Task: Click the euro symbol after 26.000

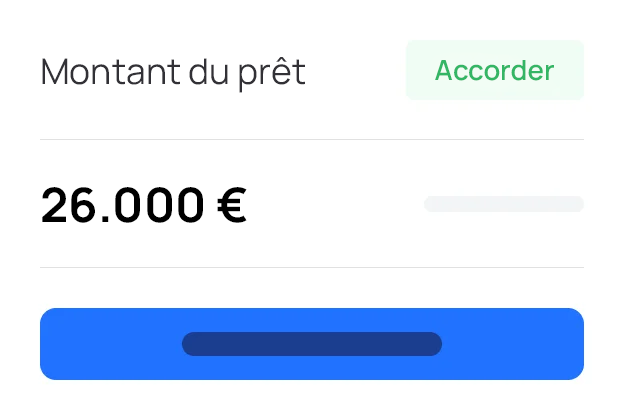Action: pos(231,205)
